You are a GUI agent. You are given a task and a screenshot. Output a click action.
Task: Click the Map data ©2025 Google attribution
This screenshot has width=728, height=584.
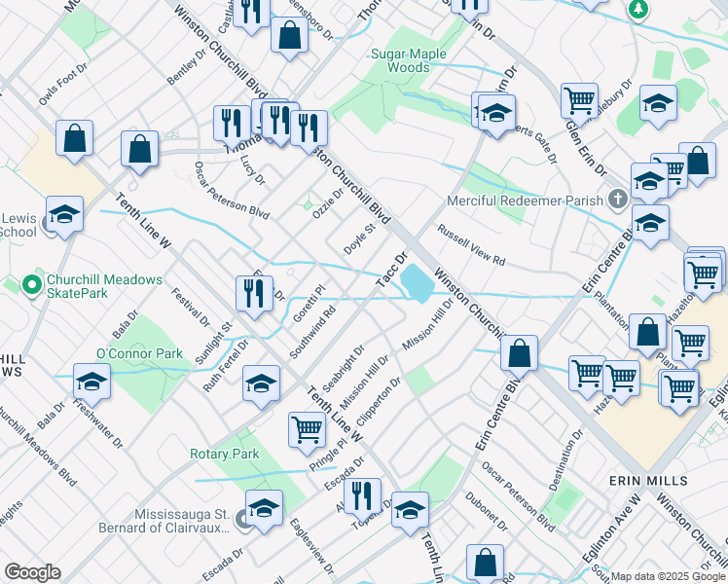(668, 576)
